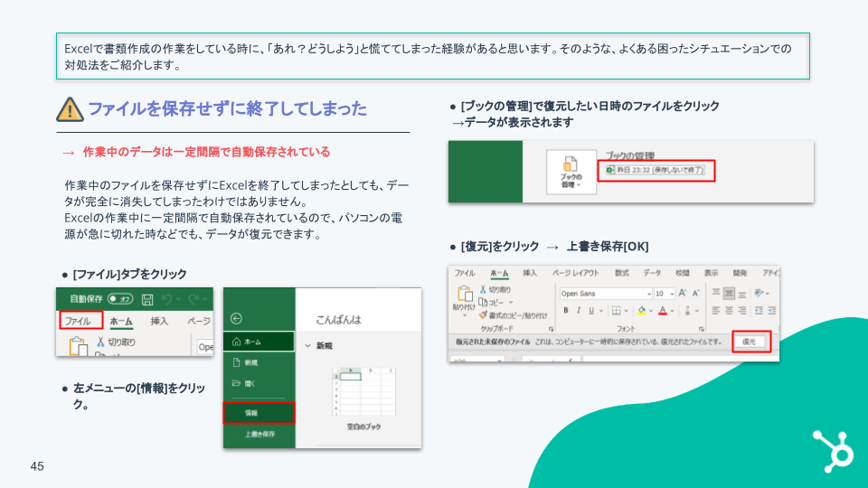Screen dimensions: 868x488
Task: Open the undo history dropdown arrow
Action: click(178, 299)
